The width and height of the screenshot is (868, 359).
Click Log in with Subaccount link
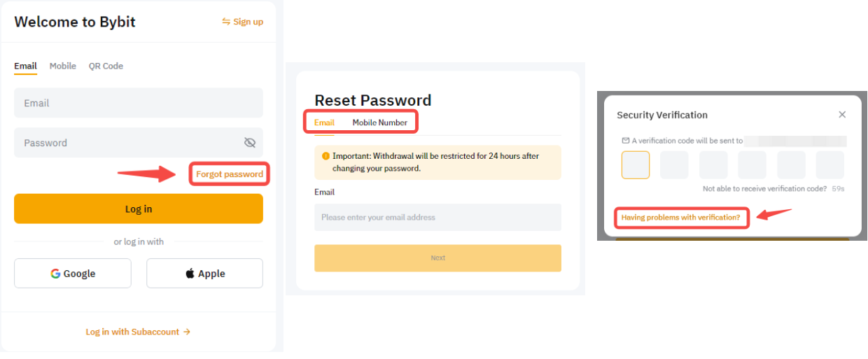coord(138,332)
